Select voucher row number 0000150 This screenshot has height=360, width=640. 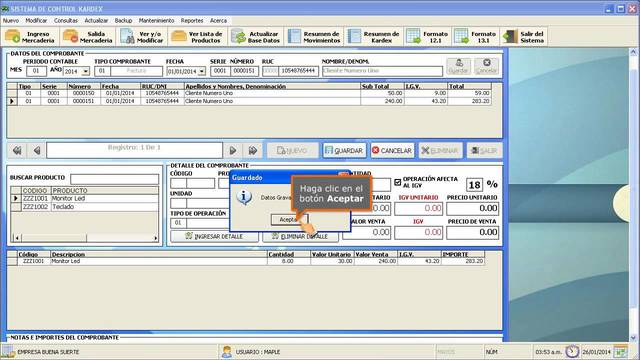249,93
